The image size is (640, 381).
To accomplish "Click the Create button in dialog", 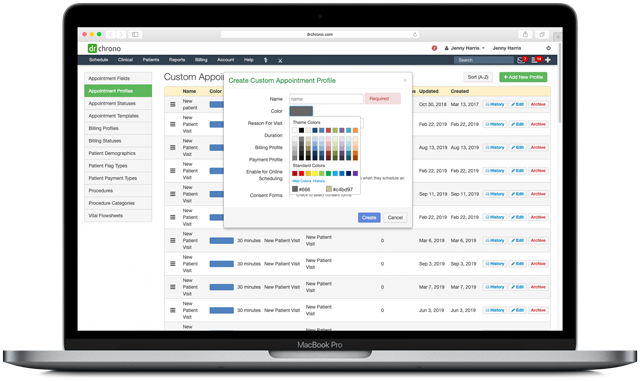I will [369, 218].
